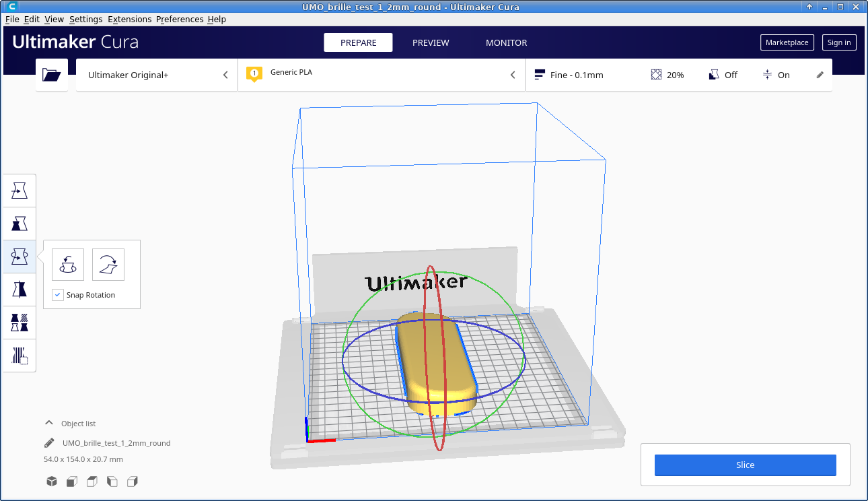Screen dimensions: 868x501
Task: Click the window's keep-above arrow button
Action: [x=809, y=7]
